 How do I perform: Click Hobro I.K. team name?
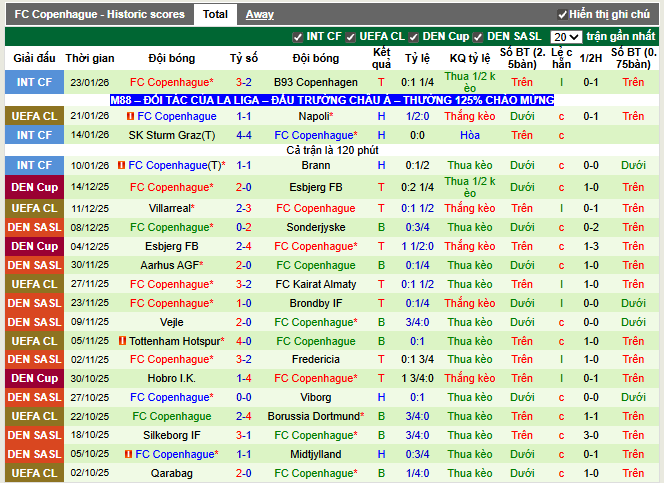pyautogui.click(x=172, y=378)
